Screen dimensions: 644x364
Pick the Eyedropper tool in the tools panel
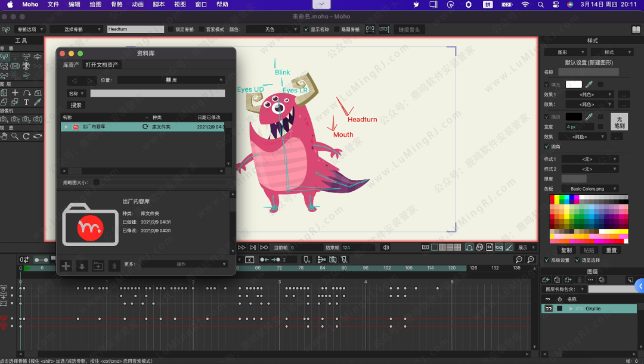point(38,102)
